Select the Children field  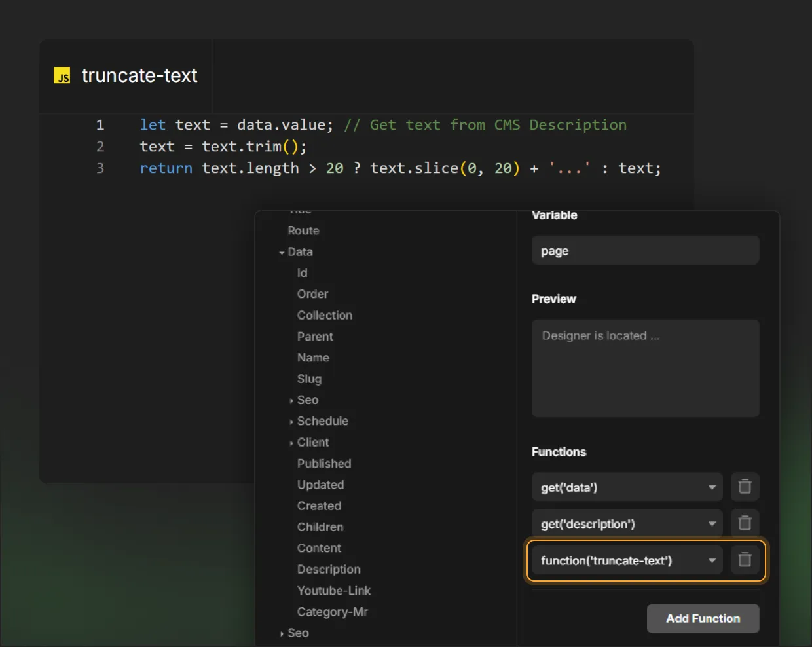(x=320, y=527)
